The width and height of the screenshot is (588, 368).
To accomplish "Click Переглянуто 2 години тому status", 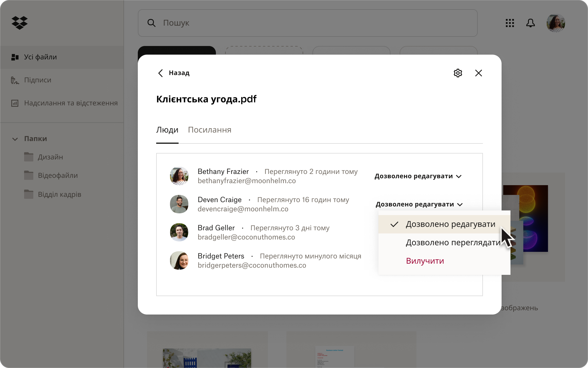I will pos(311,172).
